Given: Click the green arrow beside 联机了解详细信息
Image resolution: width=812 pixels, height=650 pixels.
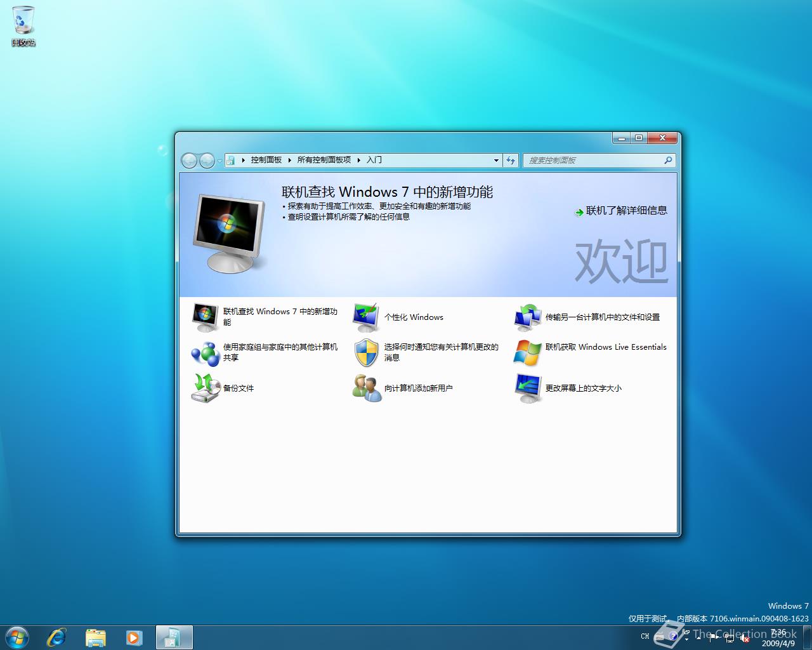Looking at the screenshot, I should (579, 212).
